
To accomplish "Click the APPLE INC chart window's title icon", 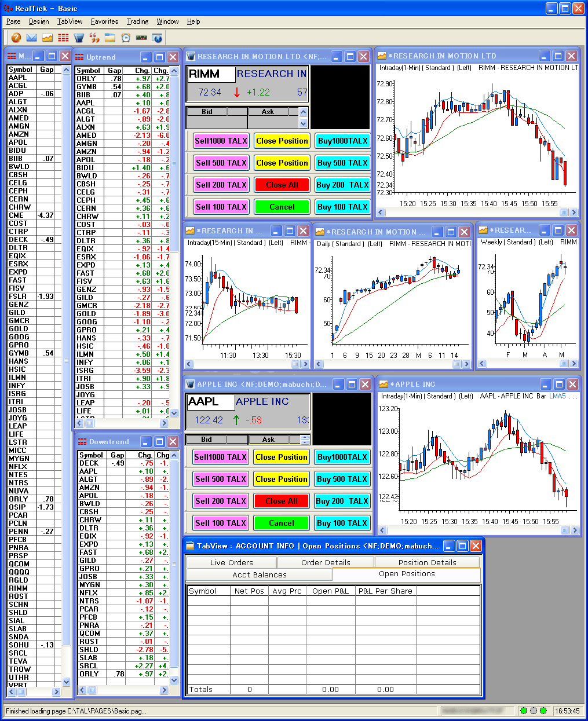I will click(x=383, y=385).
